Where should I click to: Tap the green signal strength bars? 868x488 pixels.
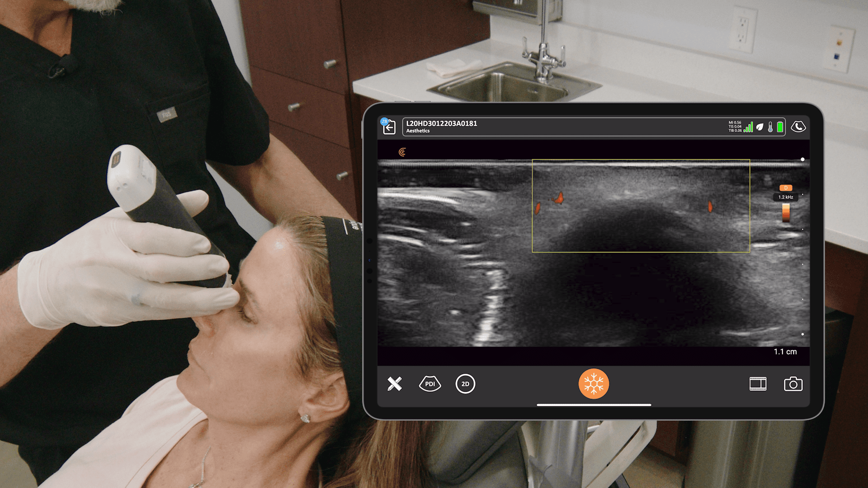[749, 127]
